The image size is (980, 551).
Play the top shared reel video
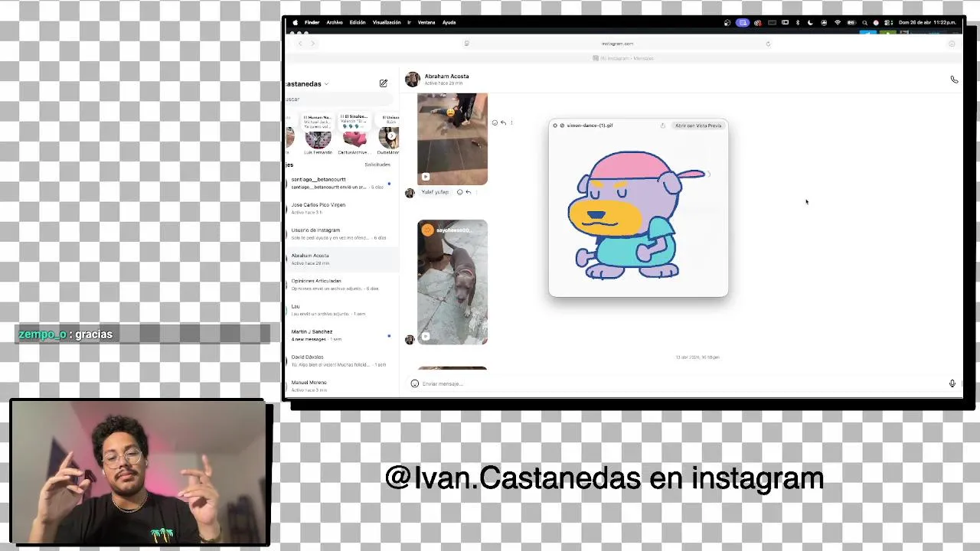(x=452, y=139)
